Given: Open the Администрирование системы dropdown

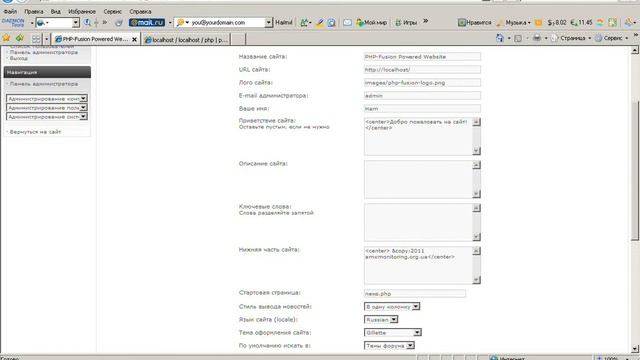Looking at the screenshot, I should click(x=47, y=116).
